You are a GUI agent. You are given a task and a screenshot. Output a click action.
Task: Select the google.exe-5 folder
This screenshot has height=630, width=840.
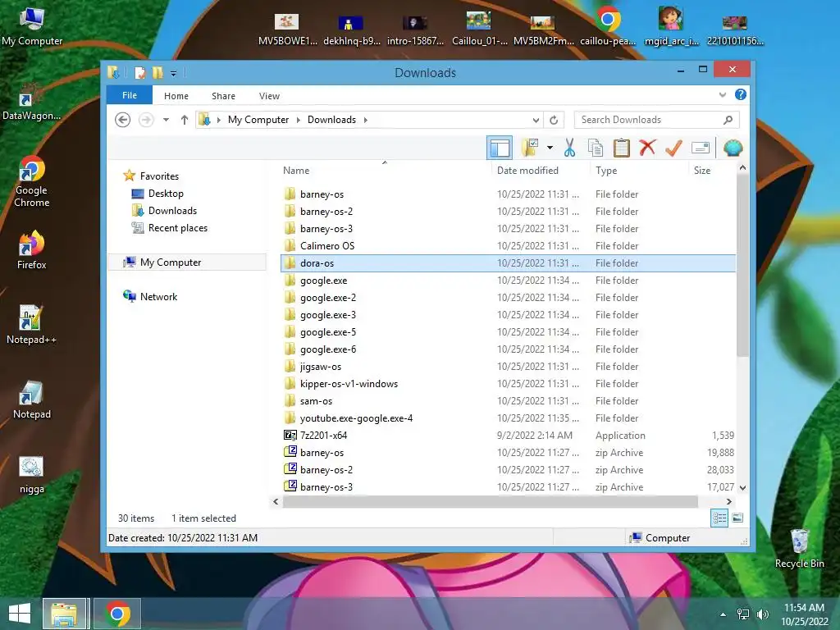pyautogui.click(x=508, y=332)
